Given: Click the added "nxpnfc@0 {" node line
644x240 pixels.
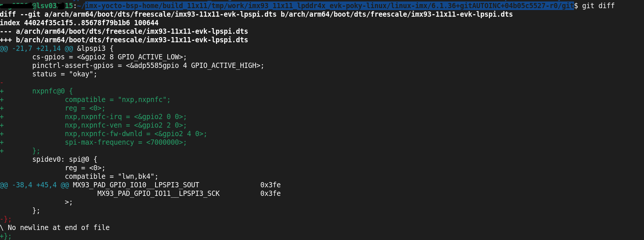Looking at the screenshot, I should (52, 91).
